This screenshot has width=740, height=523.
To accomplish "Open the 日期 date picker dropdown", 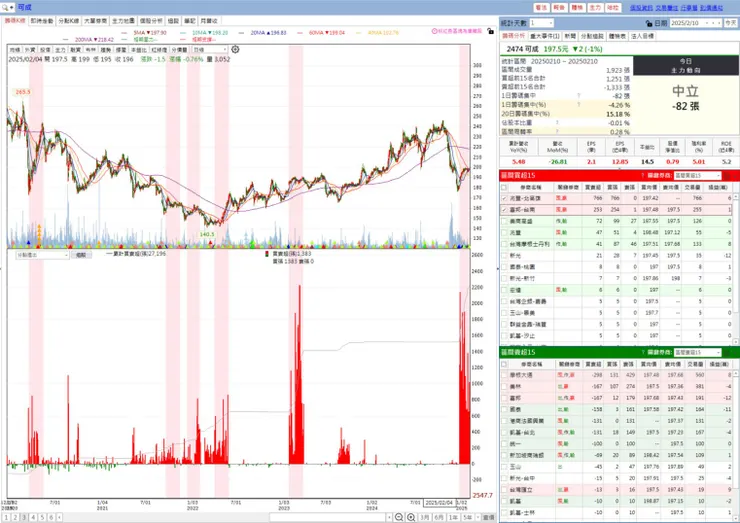I will [x=706, y=23].
